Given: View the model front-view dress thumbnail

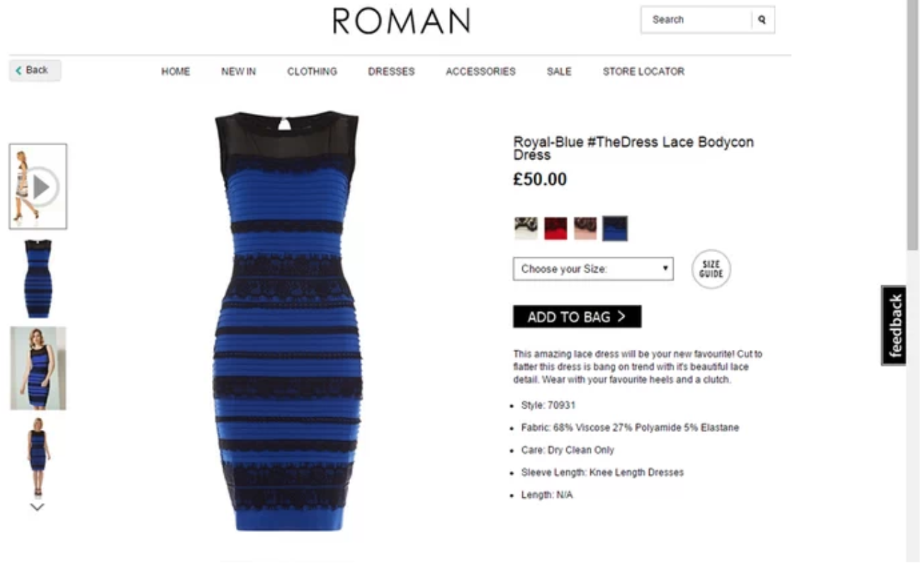Looking at the screenshot, I should point(38,368).
